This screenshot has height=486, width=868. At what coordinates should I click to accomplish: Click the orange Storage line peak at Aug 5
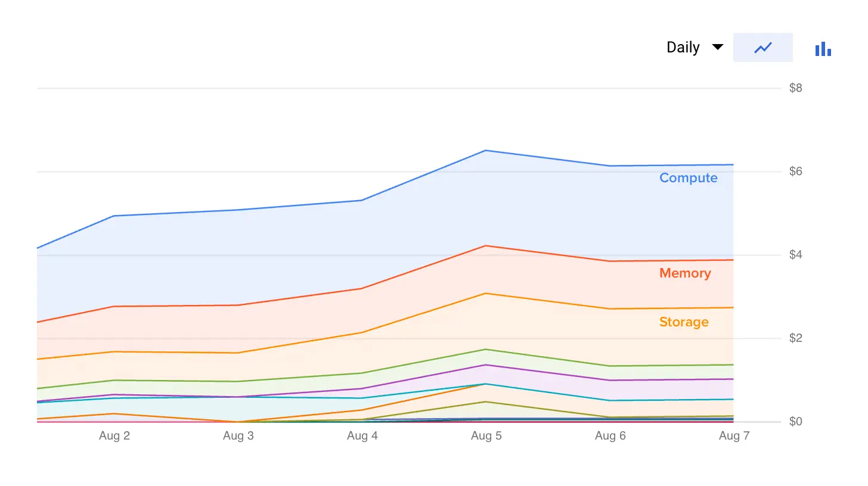tap(486, 294)
